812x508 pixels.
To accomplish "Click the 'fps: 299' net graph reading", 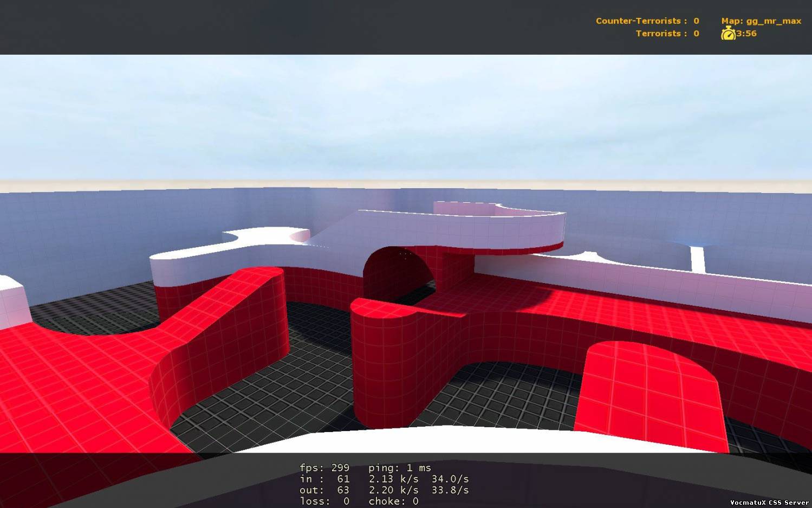I will click(x=324, y=467).
